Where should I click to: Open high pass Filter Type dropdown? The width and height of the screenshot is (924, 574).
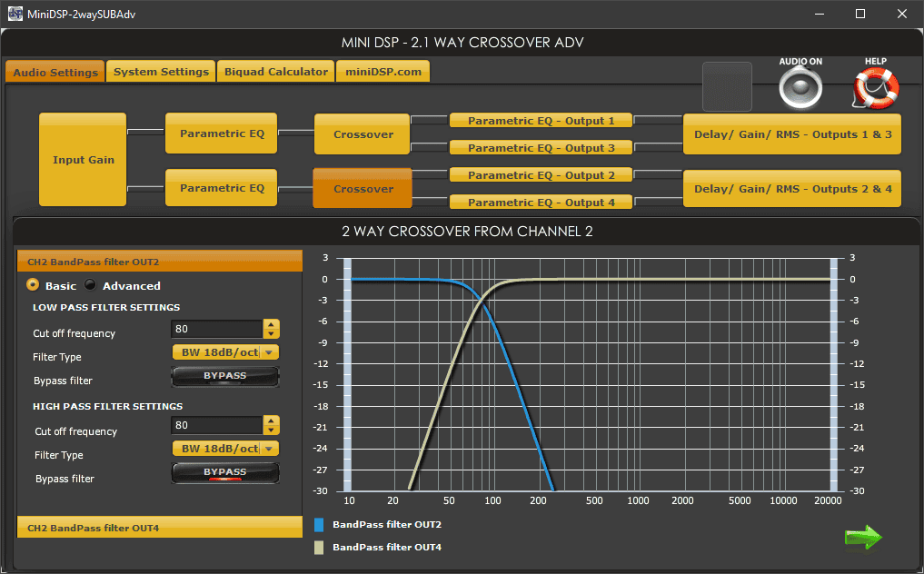[x=225, y=449]
